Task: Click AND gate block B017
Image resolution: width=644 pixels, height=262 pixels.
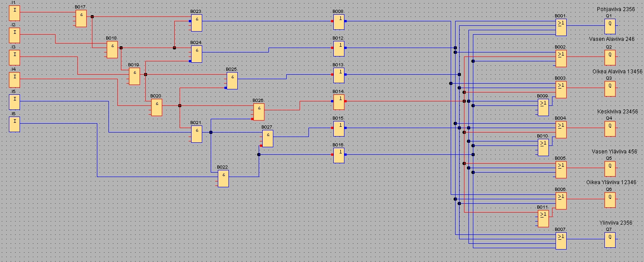Action: click(x=81, y=19)
